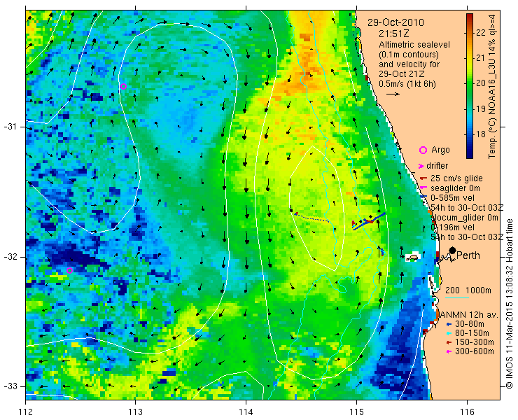Click the '(0.1m contours)' text
The height and width of the screenshot is (420, 518).
409,54
